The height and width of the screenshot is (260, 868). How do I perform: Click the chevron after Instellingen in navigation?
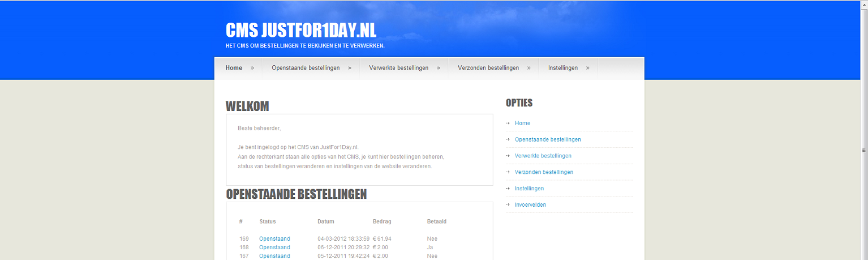tap(588, 68)
